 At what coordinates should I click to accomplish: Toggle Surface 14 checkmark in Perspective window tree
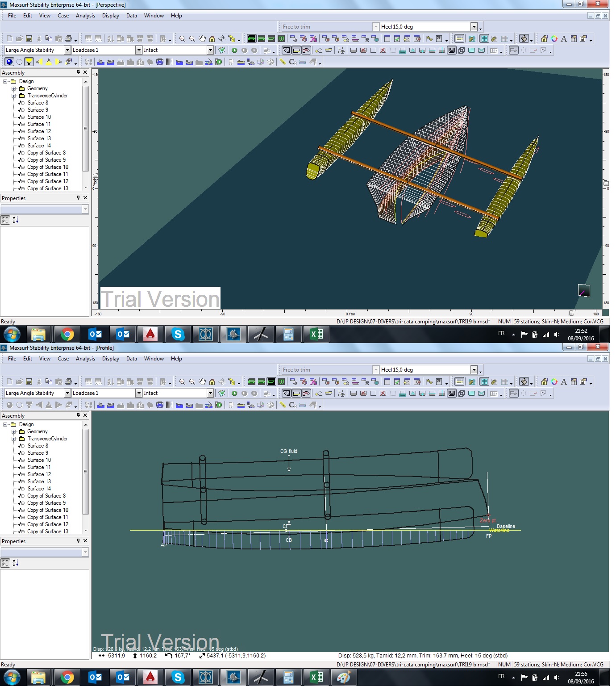[x=21, y=146]
